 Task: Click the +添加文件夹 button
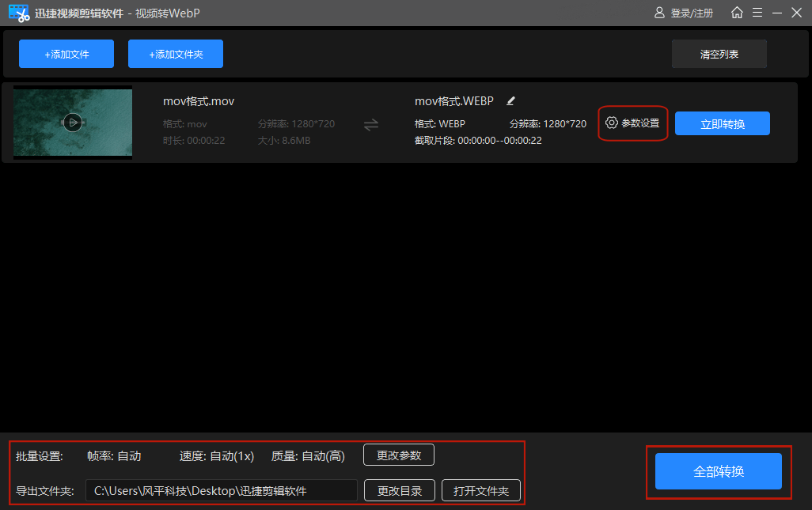point(176,54)
